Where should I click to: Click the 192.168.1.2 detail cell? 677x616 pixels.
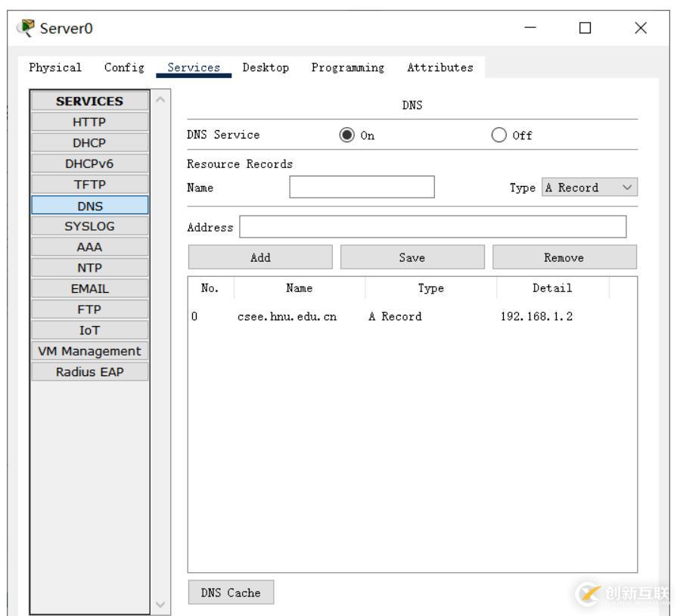536,316
